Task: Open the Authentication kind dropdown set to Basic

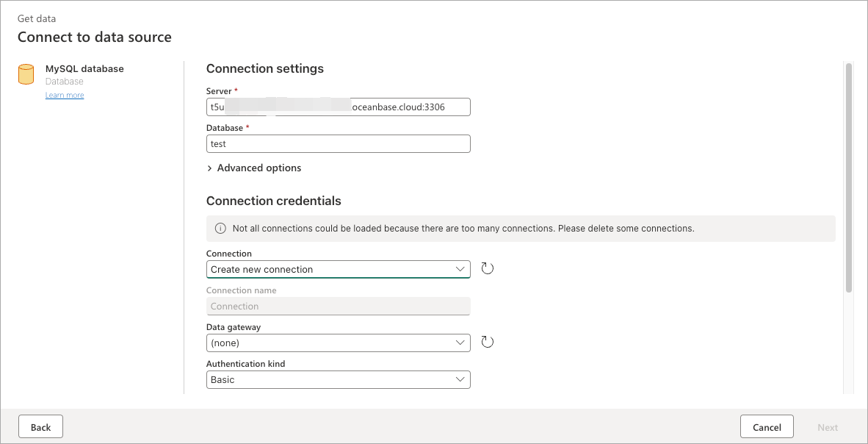Action: pos(338,379)
